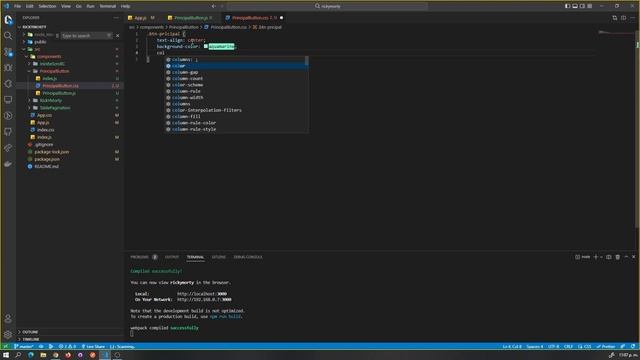Click the Prettier status bar item
Image resolution: width=640 pixels, height=360 pixels.
pyautogui.click(x=606, y=347)
